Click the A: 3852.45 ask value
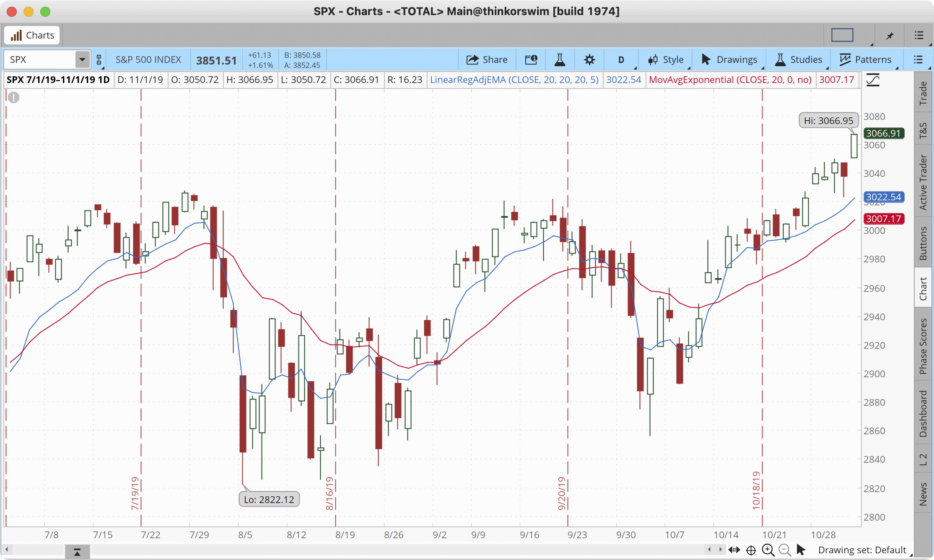Screen dimensions: 934x560 [x=302, y=65]
